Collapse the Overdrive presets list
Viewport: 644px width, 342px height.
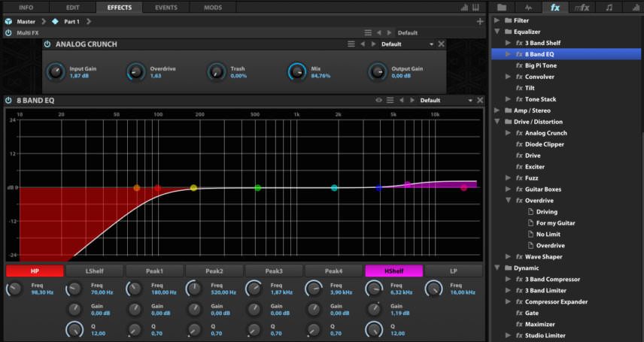tap(508, 201)
